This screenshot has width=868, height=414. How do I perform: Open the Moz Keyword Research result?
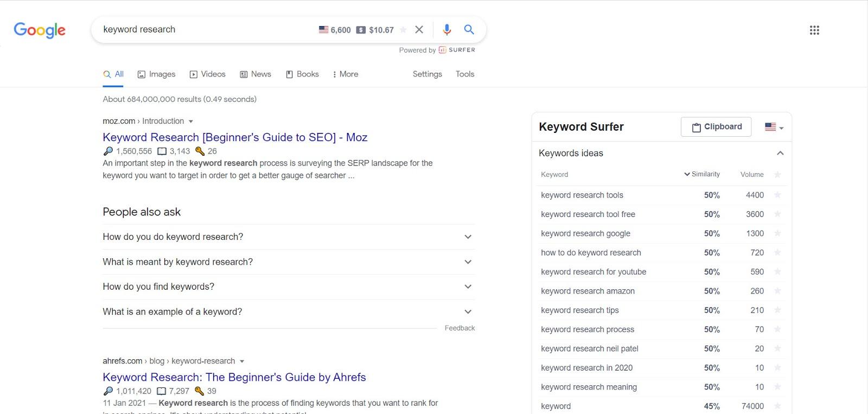coord(235,137)
